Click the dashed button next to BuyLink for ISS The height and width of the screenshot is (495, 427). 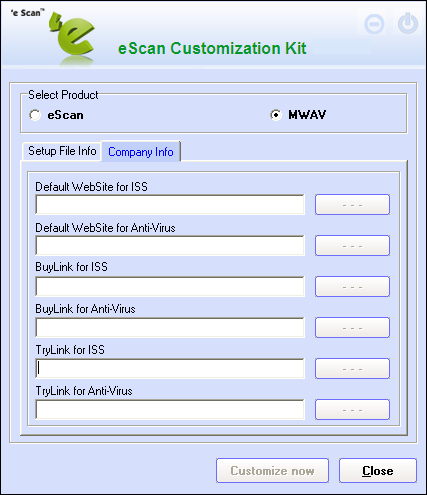352,286
